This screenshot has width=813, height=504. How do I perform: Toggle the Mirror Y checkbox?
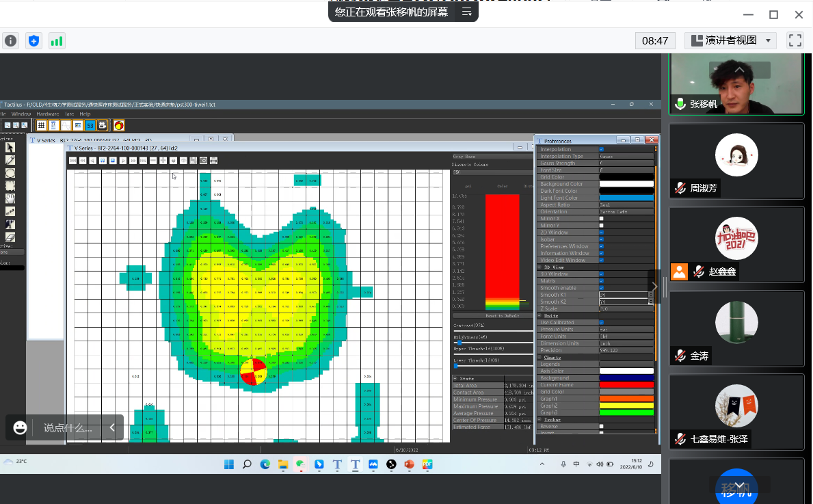[602, 226]
